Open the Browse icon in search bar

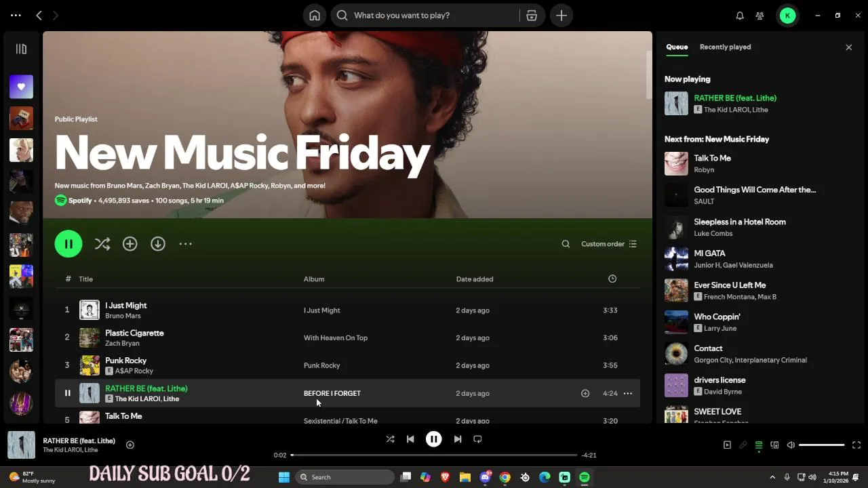(532, 16)
